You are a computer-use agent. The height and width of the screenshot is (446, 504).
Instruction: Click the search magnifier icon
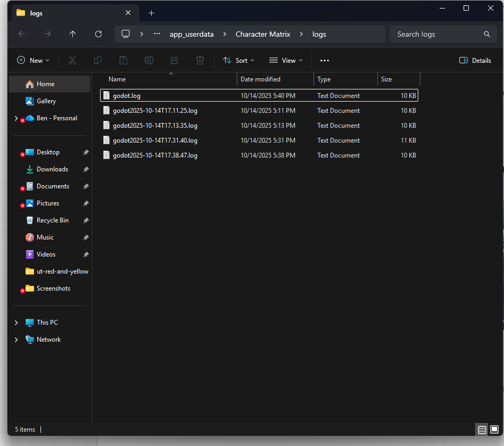pyautogui.click(x=487, y=34)
